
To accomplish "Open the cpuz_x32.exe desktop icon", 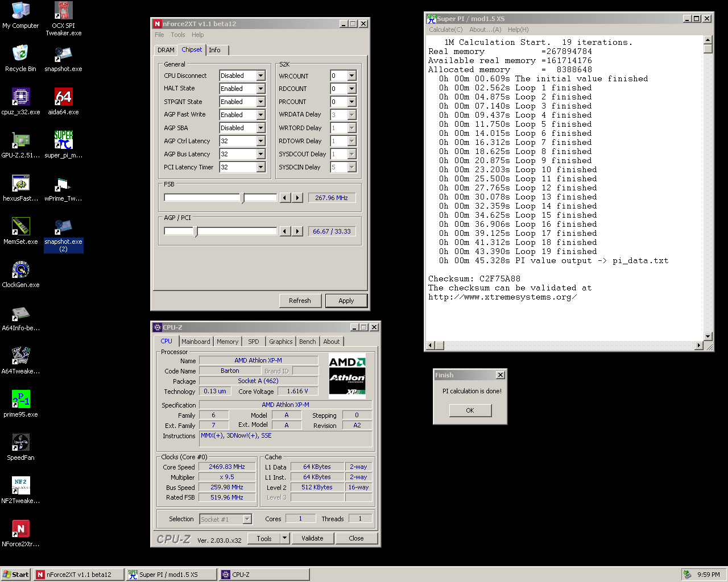I will [x=21, y=97].
